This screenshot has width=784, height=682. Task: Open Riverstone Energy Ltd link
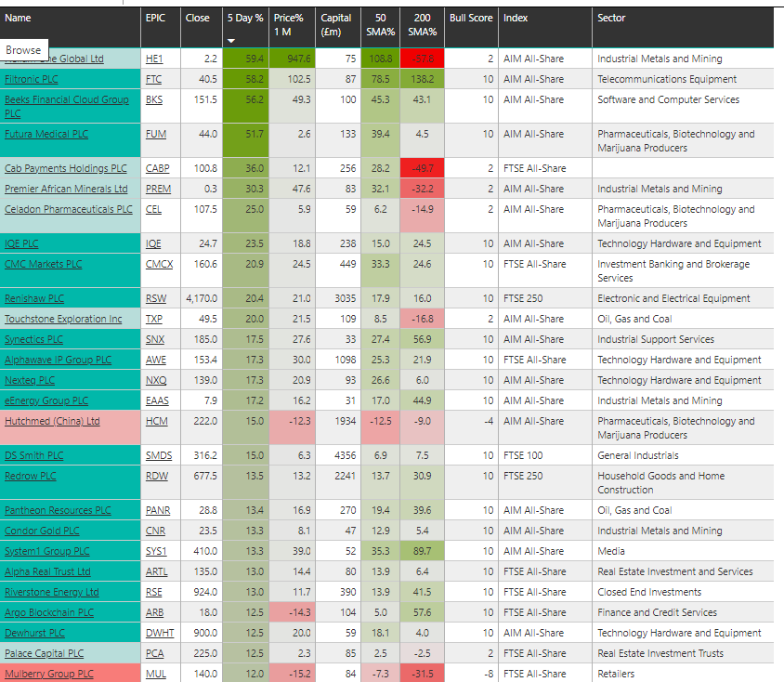tap(51, 593)
